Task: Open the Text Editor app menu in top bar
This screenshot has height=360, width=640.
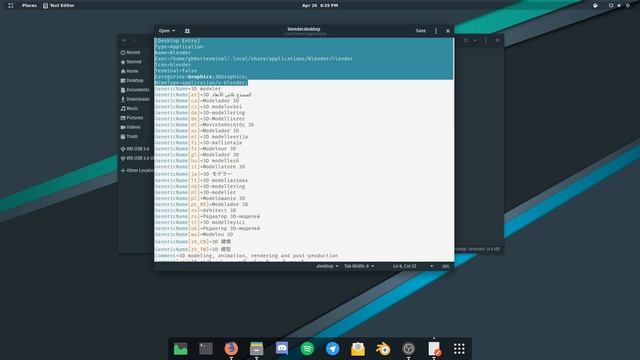Action: coord(59,5)
